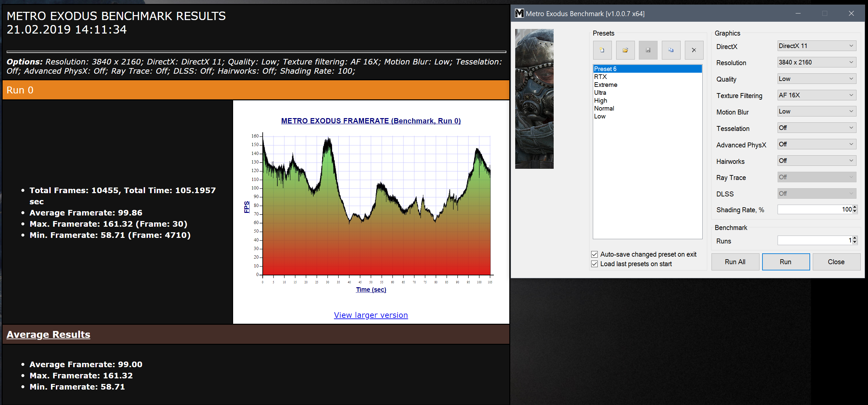Open the View larger version link

point(371,315)
